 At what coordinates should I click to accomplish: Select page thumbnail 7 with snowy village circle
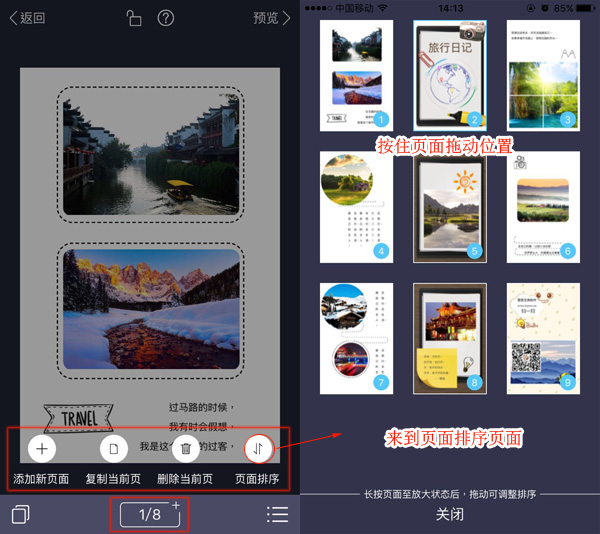pos(356,339)
